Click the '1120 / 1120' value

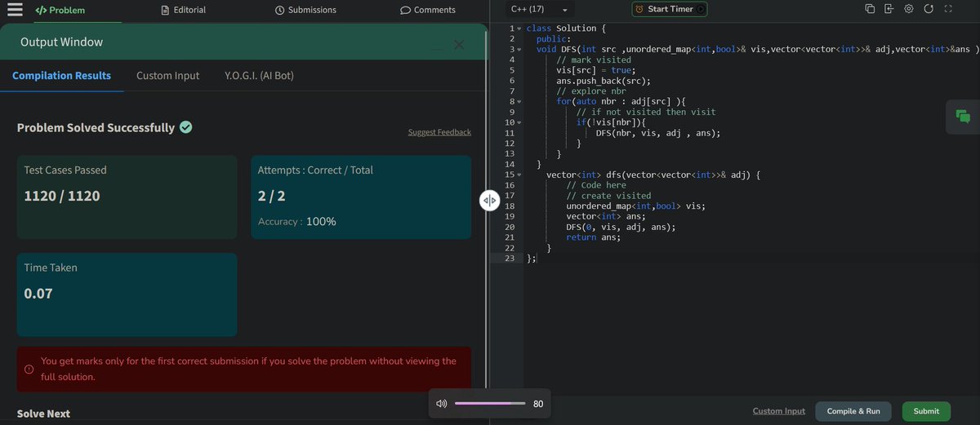click(x=62, y=196)
